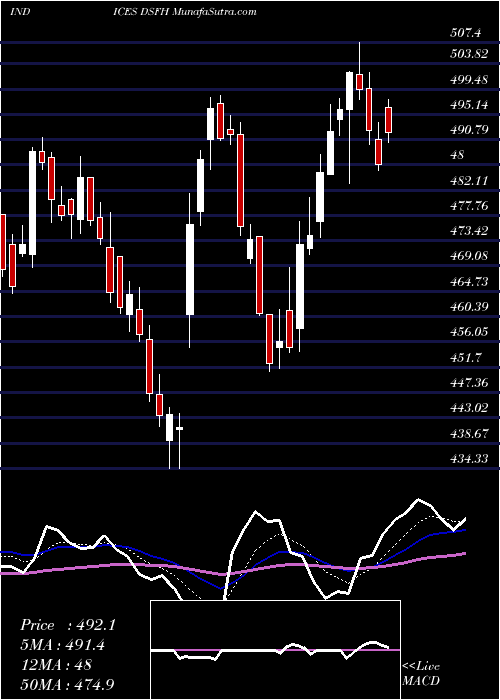Viewport: 500px width, 700px height.
Task: Click the 12MA legend line
Action: tap(56, 664)
